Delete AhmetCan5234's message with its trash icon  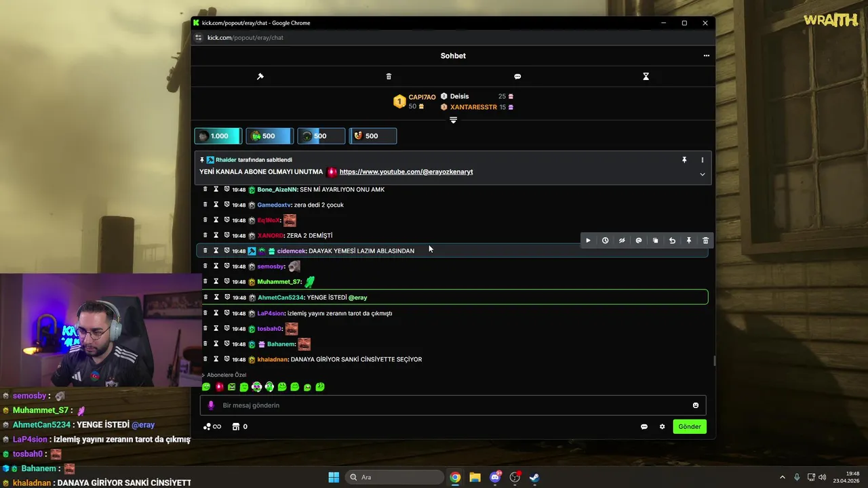(205, 298)
